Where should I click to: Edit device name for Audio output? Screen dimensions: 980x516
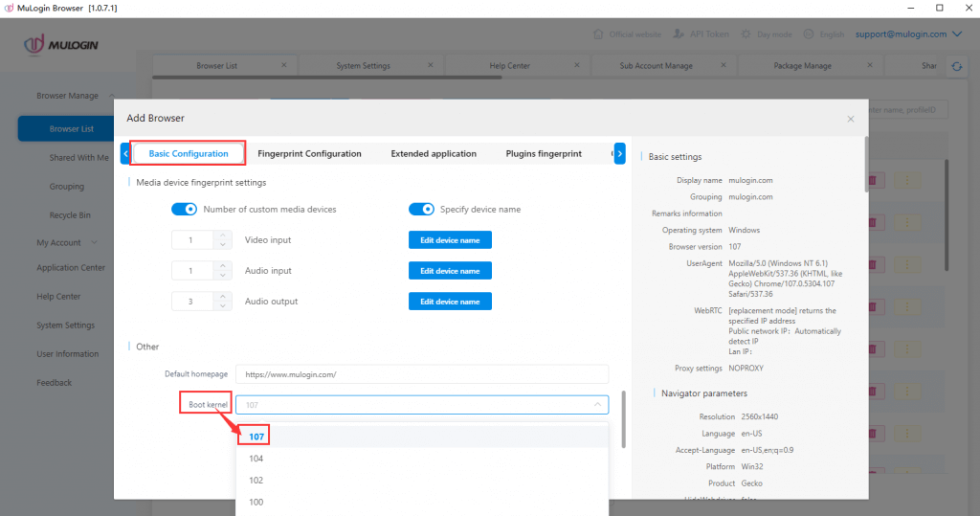pos(450,302)
